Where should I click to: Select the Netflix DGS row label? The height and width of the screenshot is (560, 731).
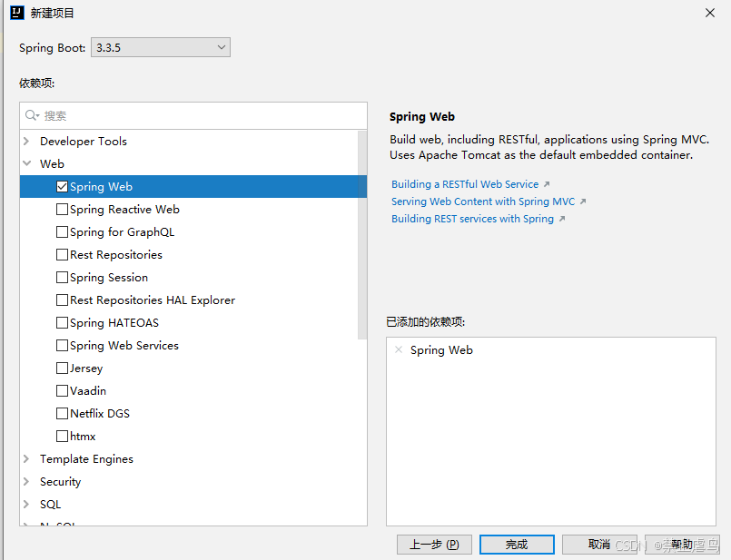point(100,414)
